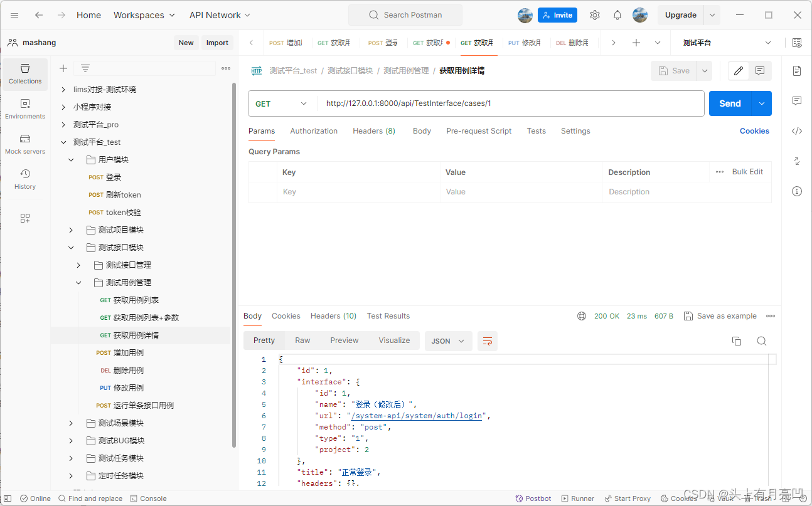This screenshot has height=506, width=812.
Task: Switch to the Authorization tab
Action: 314,131
